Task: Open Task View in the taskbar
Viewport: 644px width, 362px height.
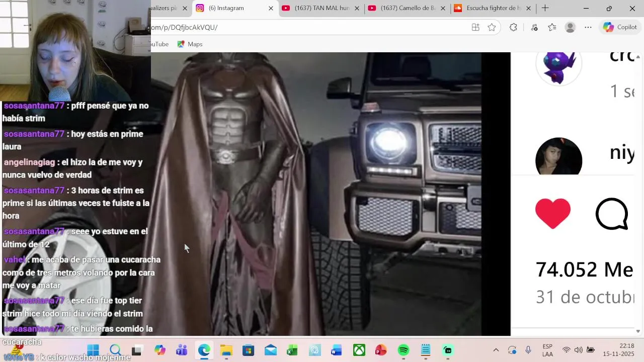Action: point(137,350)
